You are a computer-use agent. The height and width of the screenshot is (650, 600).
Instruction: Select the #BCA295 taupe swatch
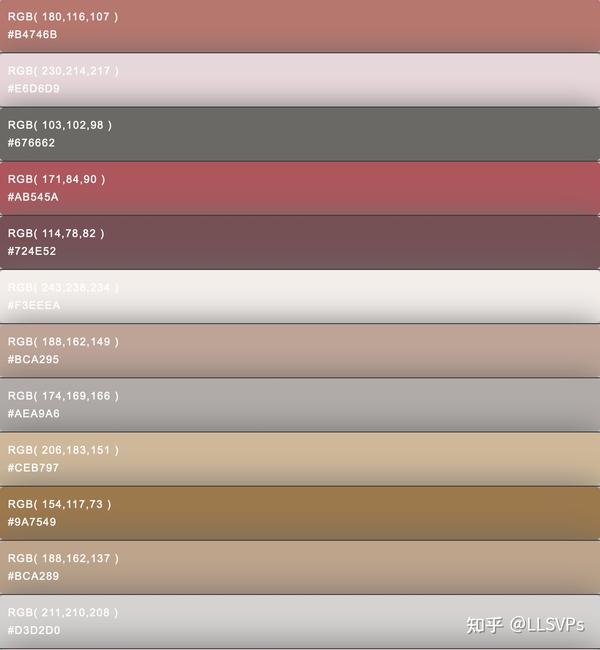click(x=300, y=351)
